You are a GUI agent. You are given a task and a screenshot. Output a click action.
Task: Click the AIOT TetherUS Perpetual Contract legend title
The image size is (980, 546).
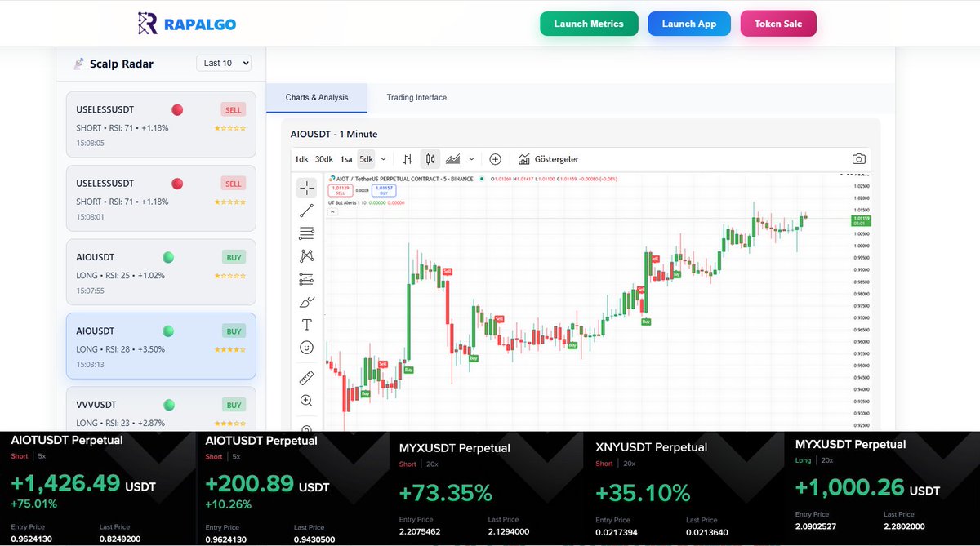tap(405, 179)
